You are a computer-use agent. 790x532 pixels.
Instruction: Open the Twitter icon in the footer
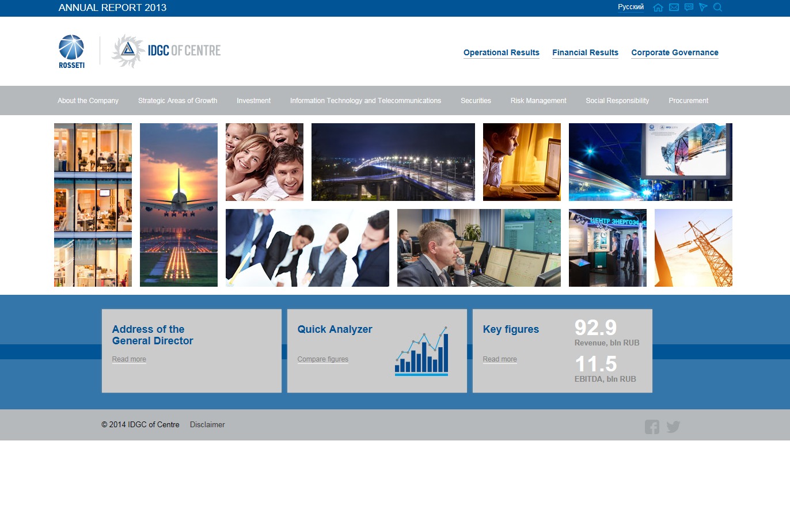[x=673, y=427]
